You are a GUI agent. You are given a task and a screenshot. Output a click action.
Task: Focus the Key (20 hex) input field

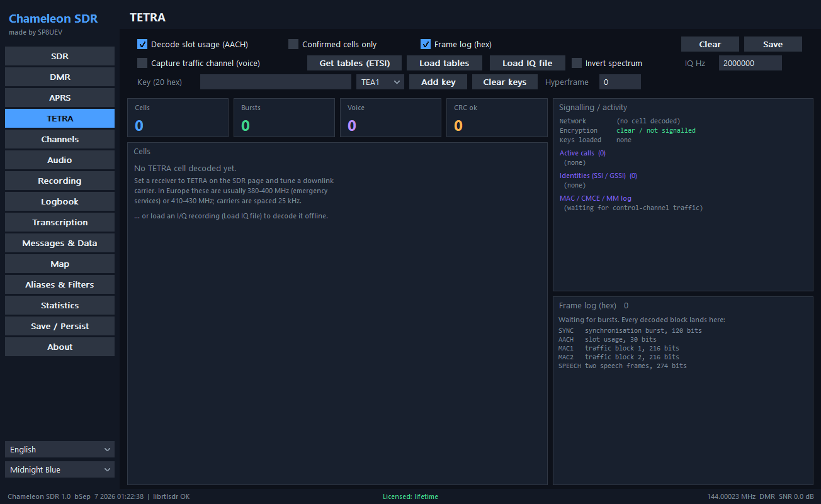[x=276, y=82]
